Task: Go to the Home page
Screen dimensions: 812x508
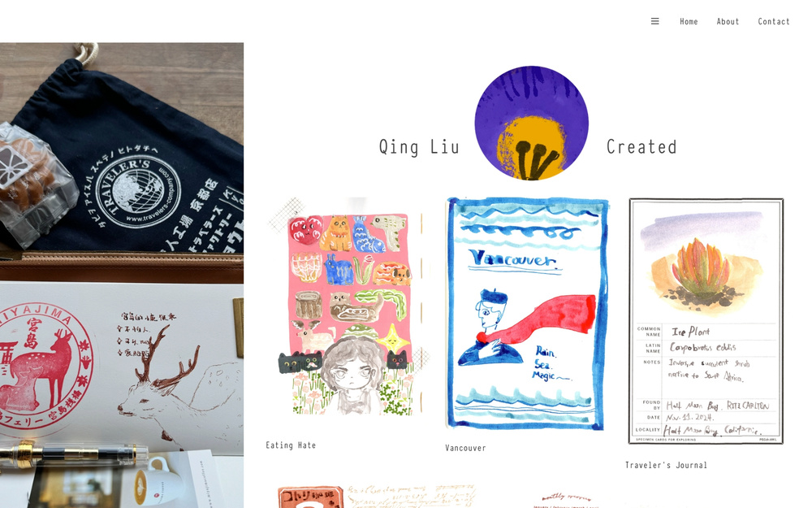Action: 689,22
